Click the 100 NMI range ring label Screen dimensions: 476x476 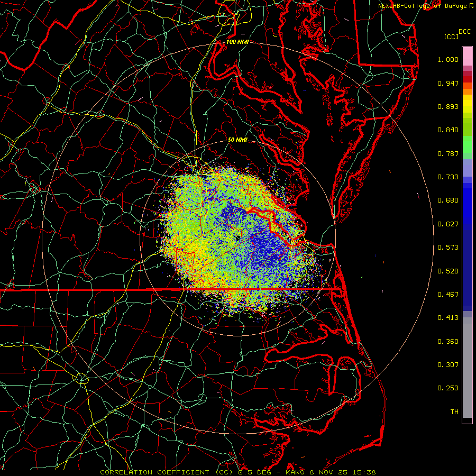click(237, 42)
